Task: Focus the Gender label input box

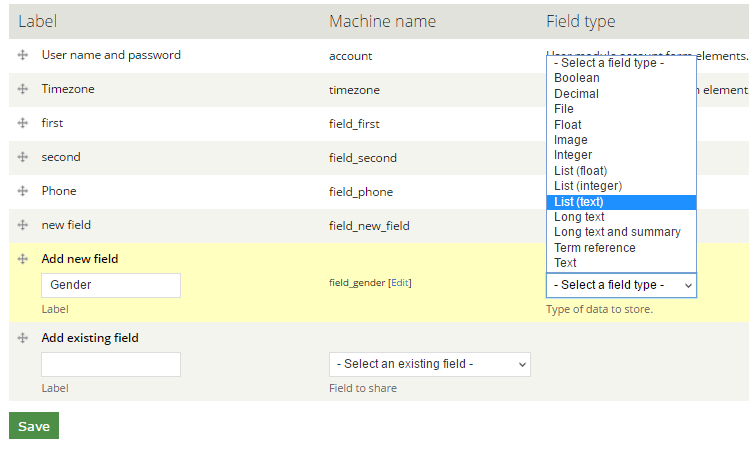Action: (x=111, y=285)
